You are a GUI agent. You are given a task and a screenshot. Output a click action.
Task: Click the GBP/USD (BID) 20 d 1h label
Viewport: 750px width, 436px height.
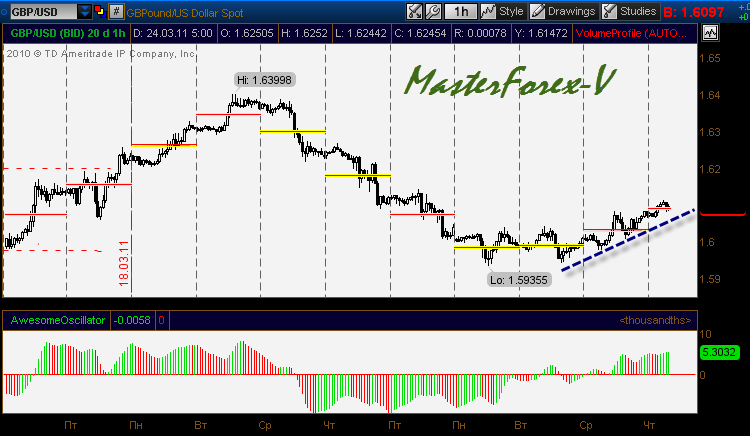67,33
